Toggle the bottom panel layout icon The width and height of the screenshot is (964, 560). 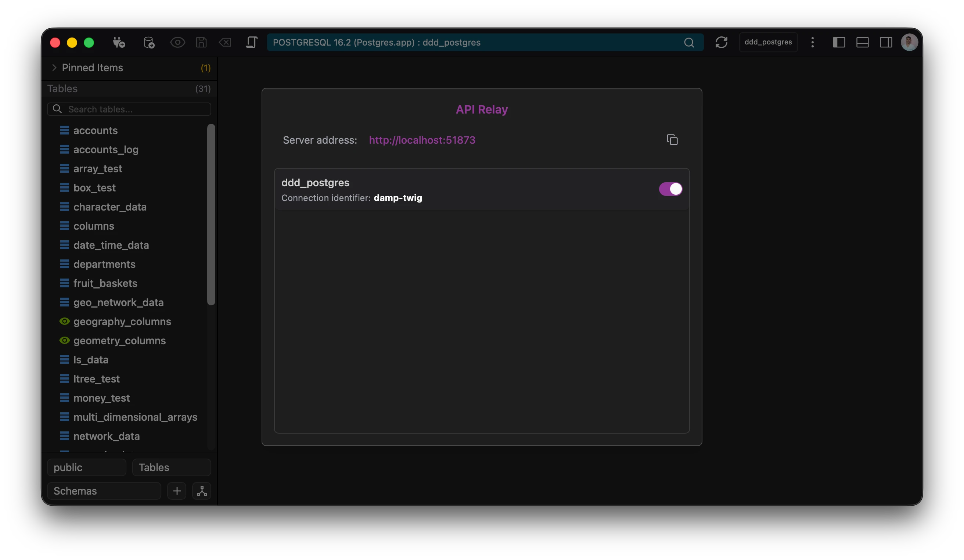[x=862, y=43]
